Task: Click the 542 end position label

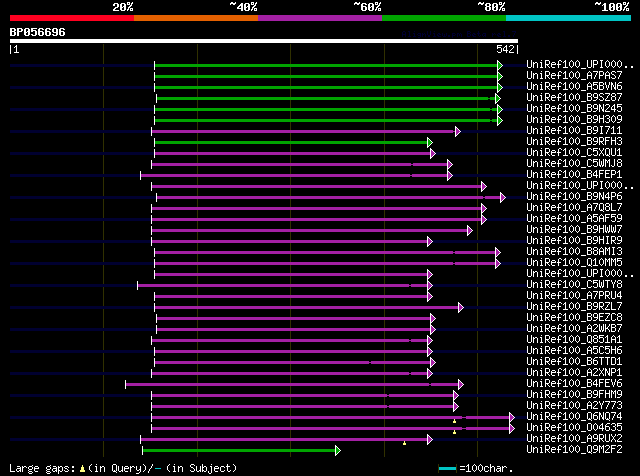Action: point(505,49)
